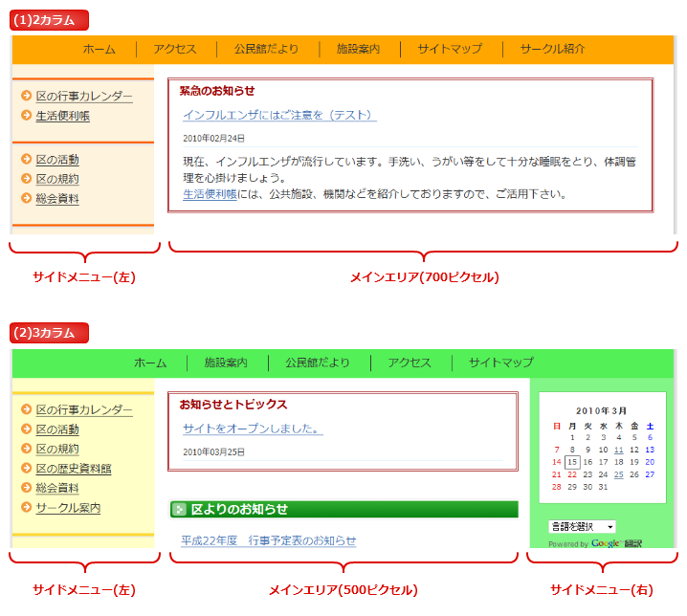Viewport: 687px width, 616px height.
Task: Click arrow icon beside 区の規約 in the orange-layout sidebar
Action: point(26,178)
